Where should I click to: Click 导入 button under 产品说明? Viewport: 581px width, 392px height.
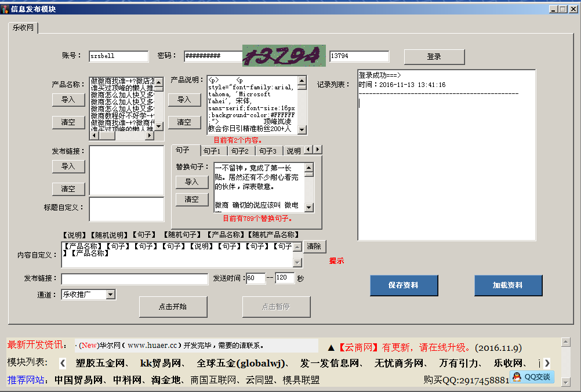(x=184, y=100)
